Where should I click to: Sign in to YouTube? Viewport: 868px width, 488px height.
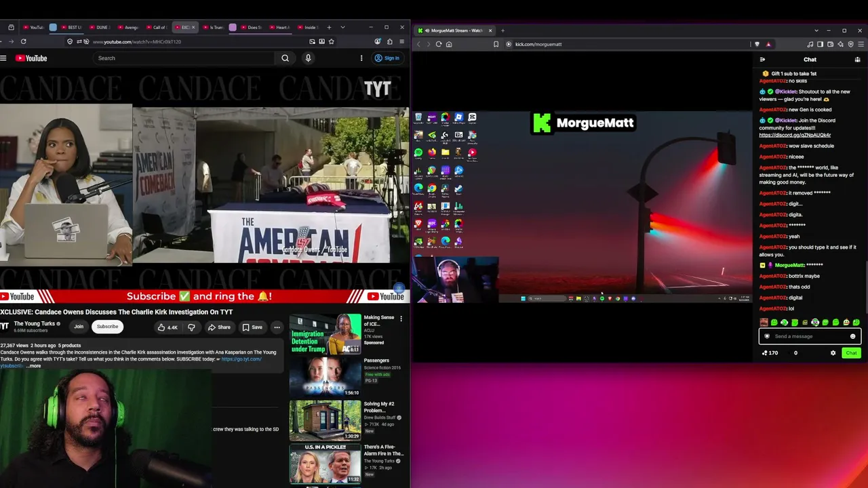pyautogui.click(x=387, y=58)
